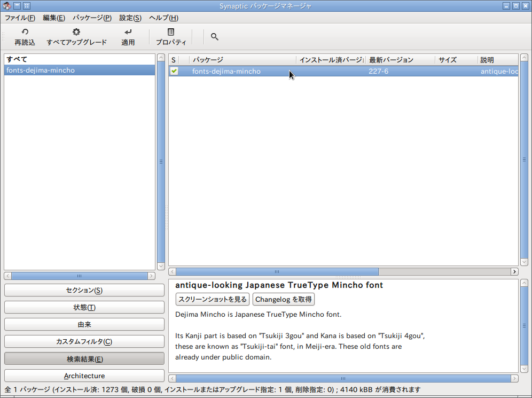532x398 pixels.
Task: Sort by パッケージ column header
Action: 242,60
